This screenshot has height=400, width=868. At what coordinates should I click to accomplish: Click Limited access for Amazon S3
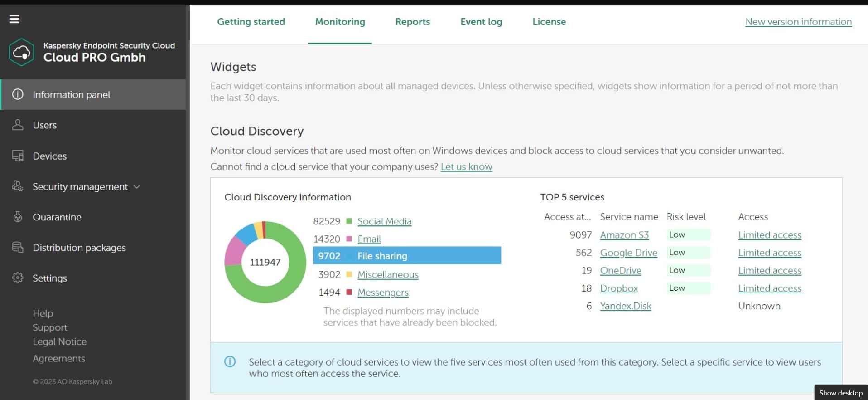point(770,235)
